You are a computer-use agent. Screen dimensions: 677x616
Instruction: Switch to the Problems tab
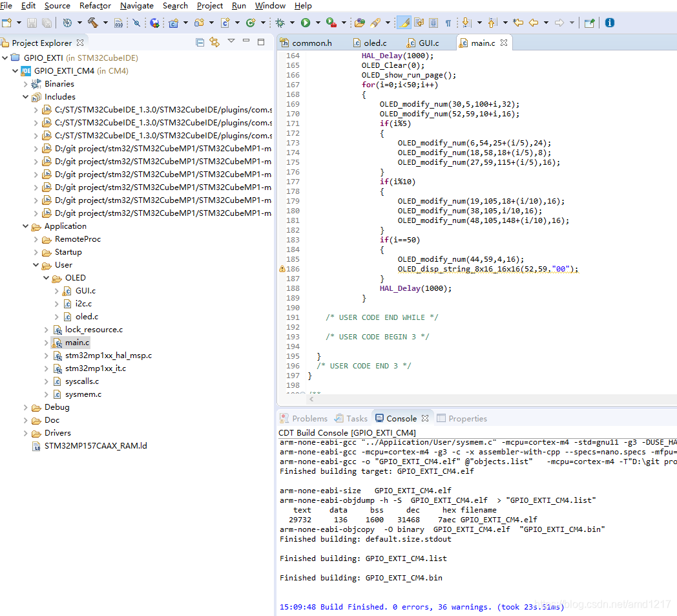(x=304, y=419)
